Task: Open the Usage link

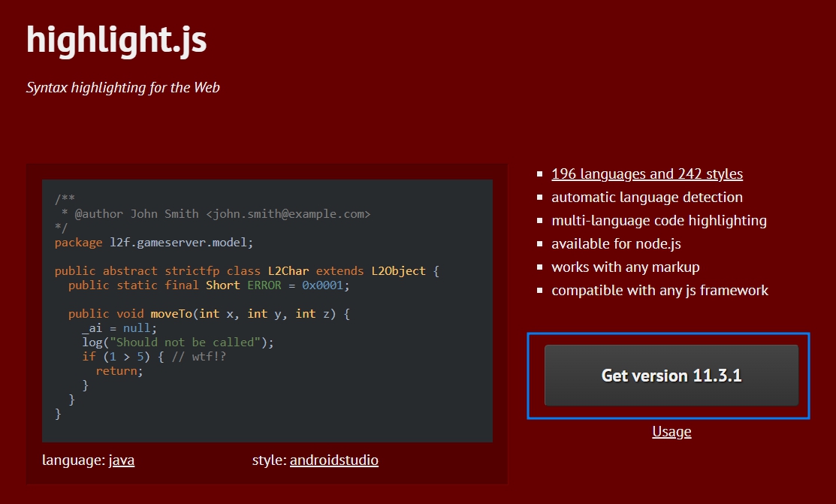Action: [x=672, y=431]
